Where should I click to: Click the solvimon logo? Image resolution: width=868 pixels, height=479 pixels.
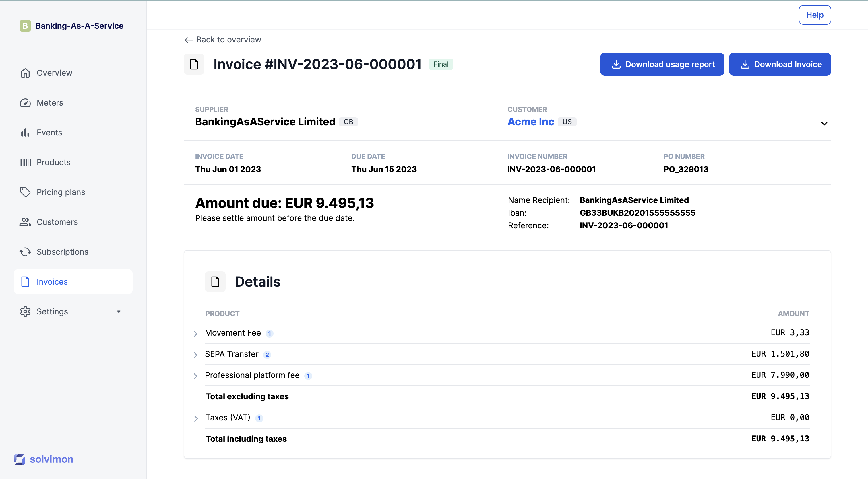pos(43,459)
